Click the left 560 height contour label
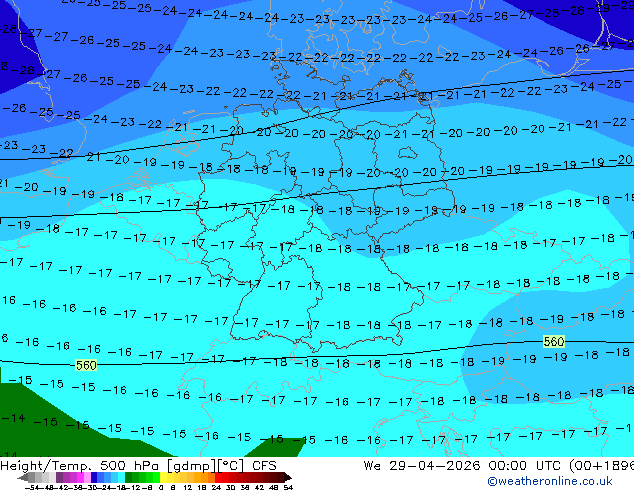 click(86, 365)
